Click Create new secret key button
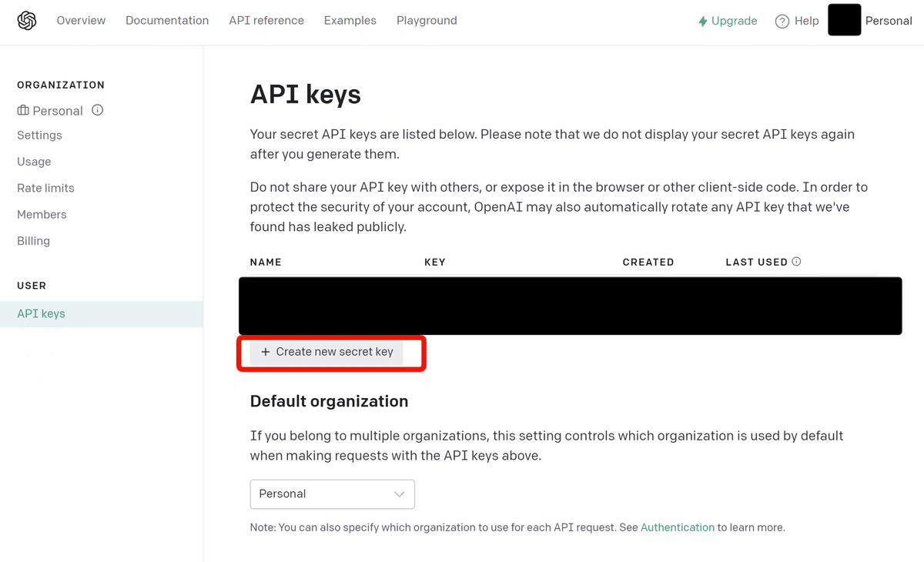This screenshot has width=924, height=562. 326,352
